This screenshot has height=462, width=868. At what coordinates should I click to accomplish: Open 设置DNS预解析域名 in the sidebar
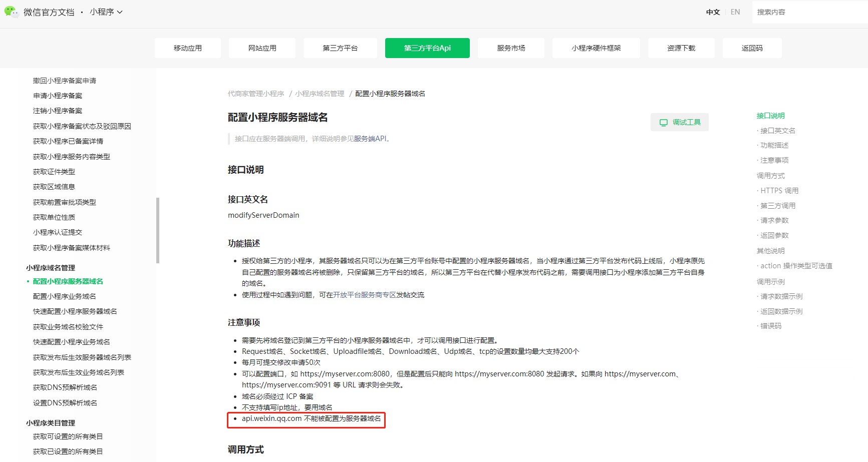pos(65,403)
